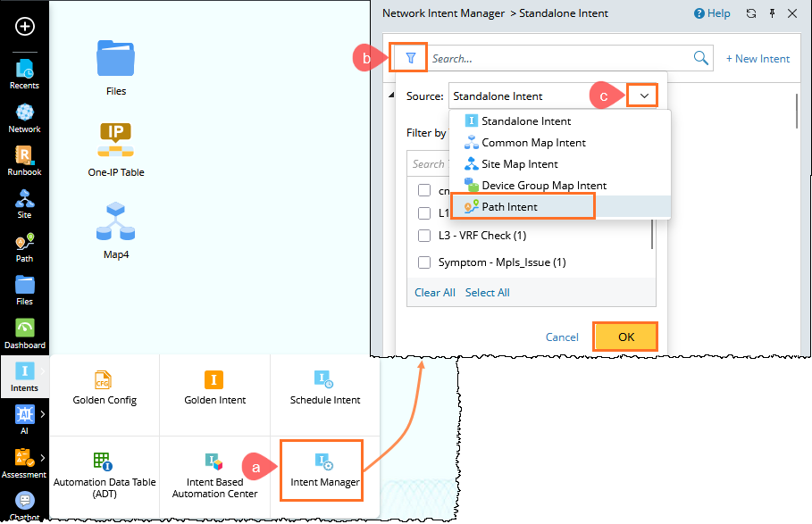Screen dimensions: 812x524
Task: Click the Clear All link
Action: (x=434, y=292)
